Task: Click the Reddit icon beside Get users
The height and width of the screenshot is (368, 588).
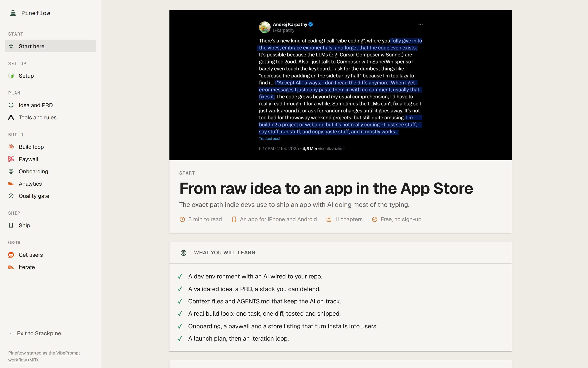Action: coord(11,255)
